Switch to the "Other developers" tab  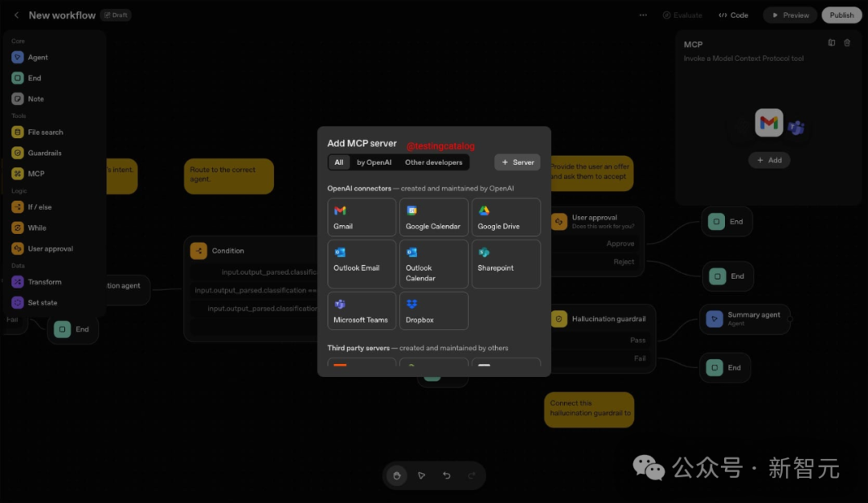[x=433, y=162]
